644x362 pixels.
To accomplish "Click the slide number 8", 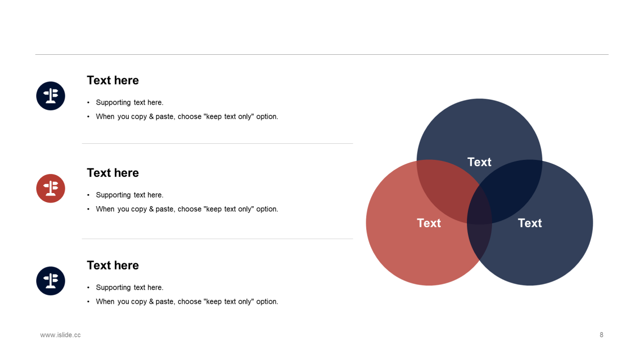I will click(601, 335).
